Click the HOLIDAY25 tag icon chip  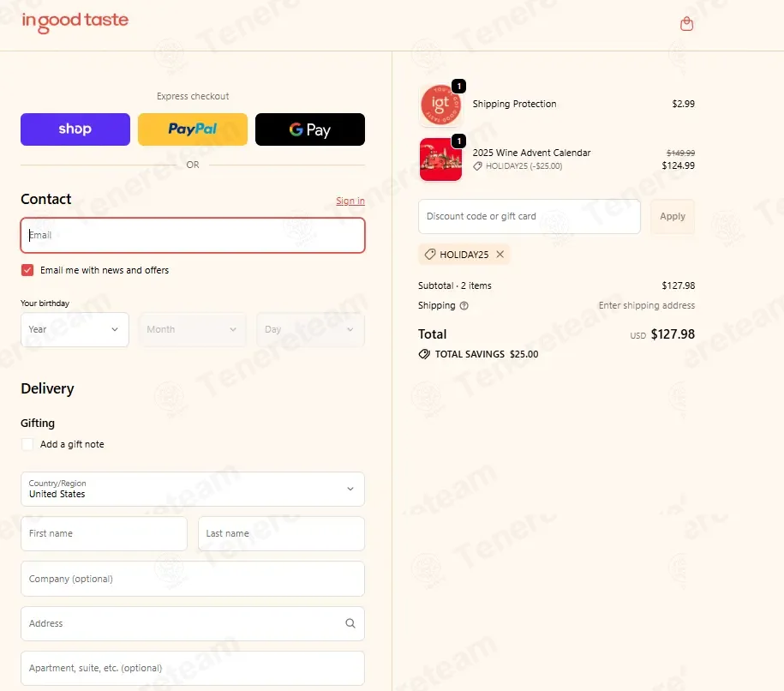(x=429, y=254)
